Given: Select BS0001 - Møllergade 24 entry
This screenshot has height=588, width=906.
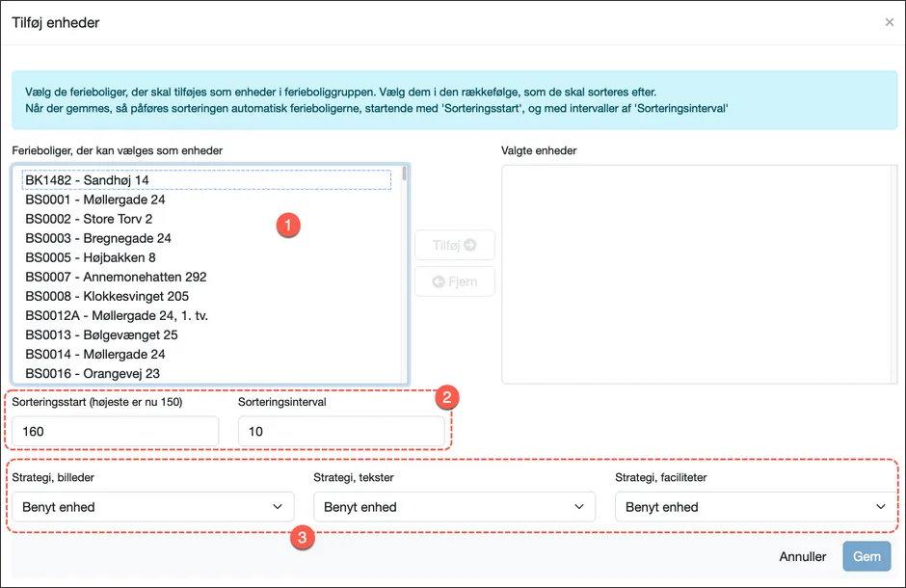Looking at the screenshot, I should (x=94, y=200).
